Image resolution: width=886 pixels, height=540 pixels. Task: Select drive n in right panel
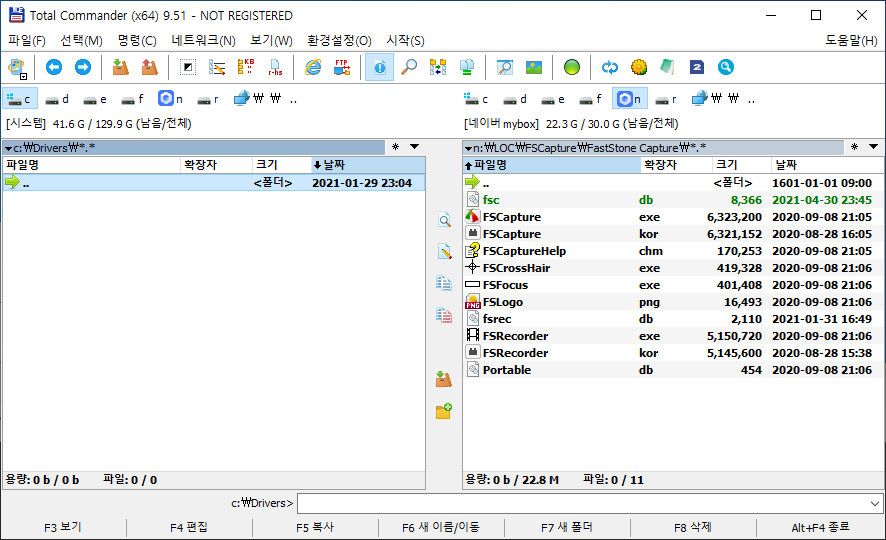[x=630, y=99]
